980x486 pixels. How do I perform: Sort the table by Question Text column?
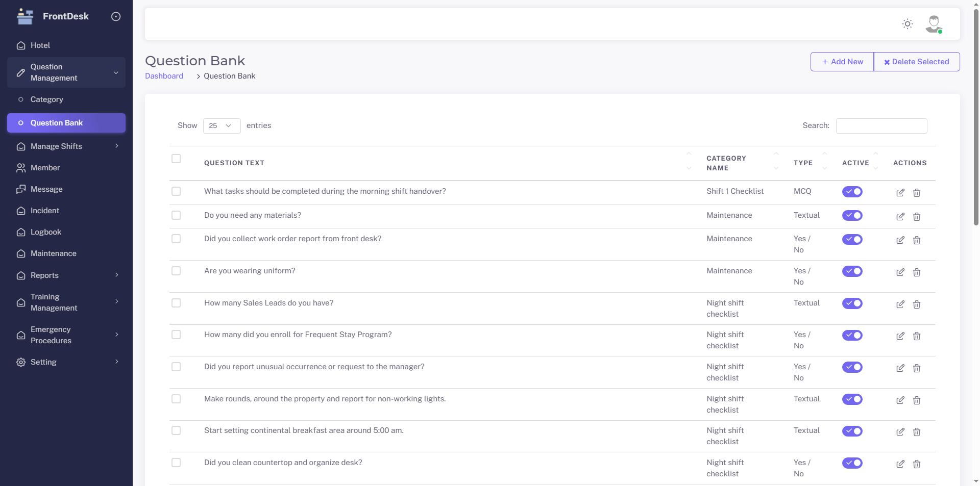click(x=234, y=163)
